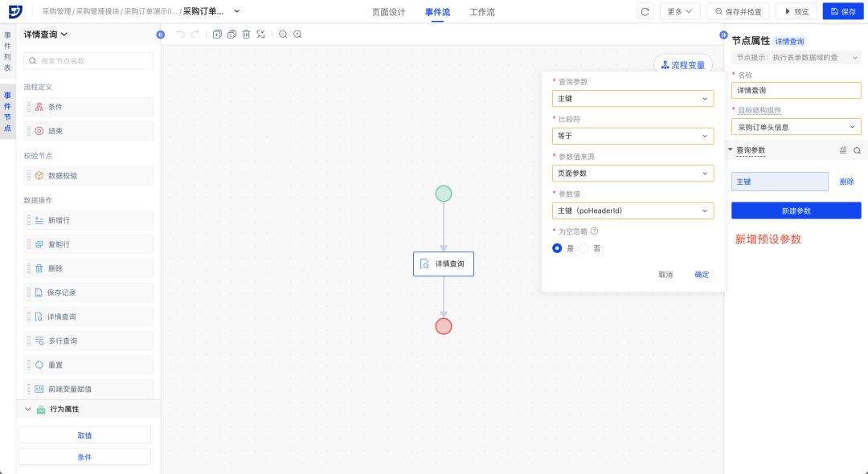868x474 pixels.
Task: Click the zoom out magnifier icon
Action: (283, 35)
